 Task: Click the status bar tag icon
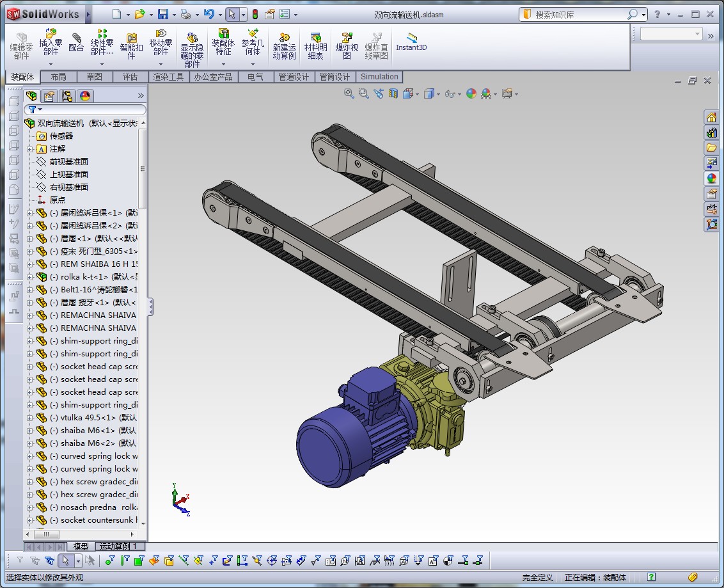pyautogui.click(x=693, y=577)
